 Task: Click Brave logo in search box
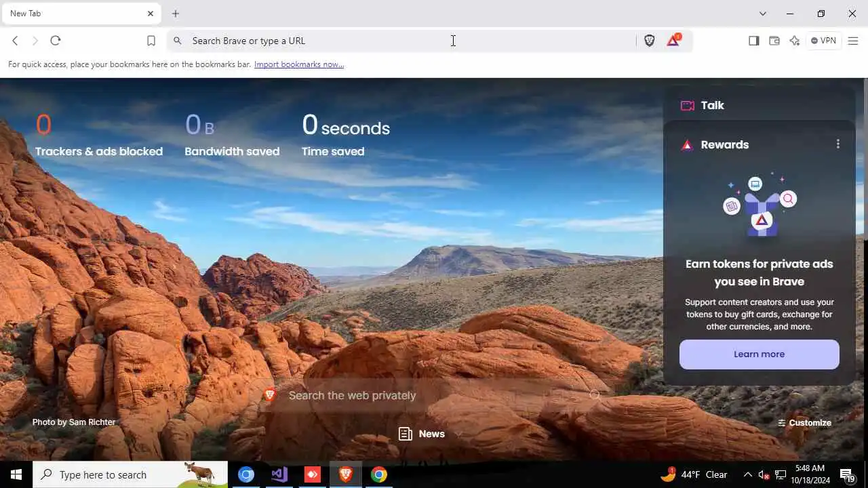[270, 395]
